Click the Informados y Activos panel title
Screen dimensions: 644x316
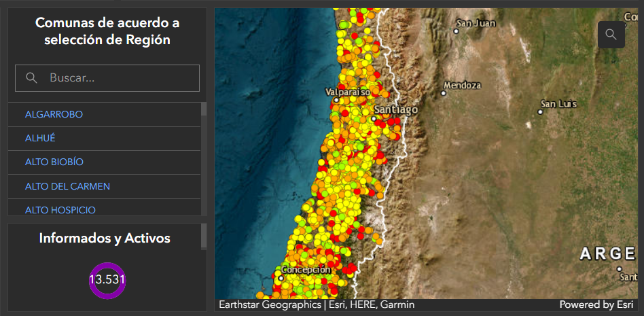(105, 239)
